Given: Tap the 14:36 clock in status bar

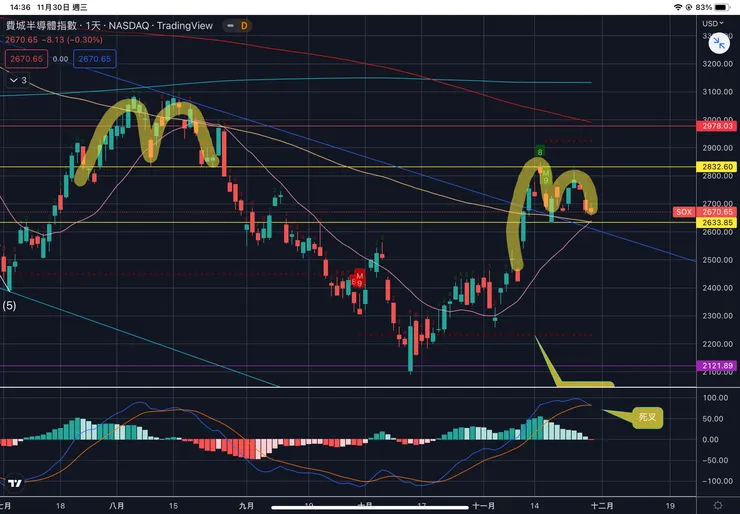Looking at the screenshot, I should (x=20, y=7).
